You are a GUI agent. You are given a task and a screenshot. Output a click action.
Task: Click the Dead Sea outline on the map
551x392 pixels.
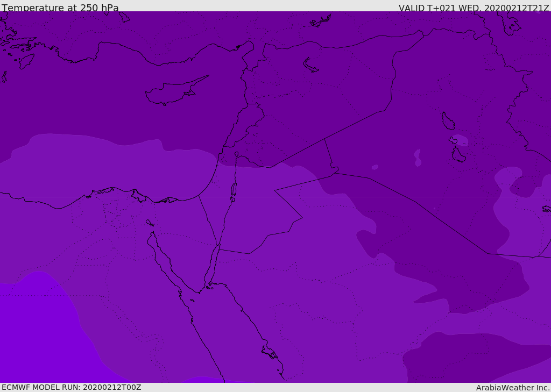(x=234, y=189)
